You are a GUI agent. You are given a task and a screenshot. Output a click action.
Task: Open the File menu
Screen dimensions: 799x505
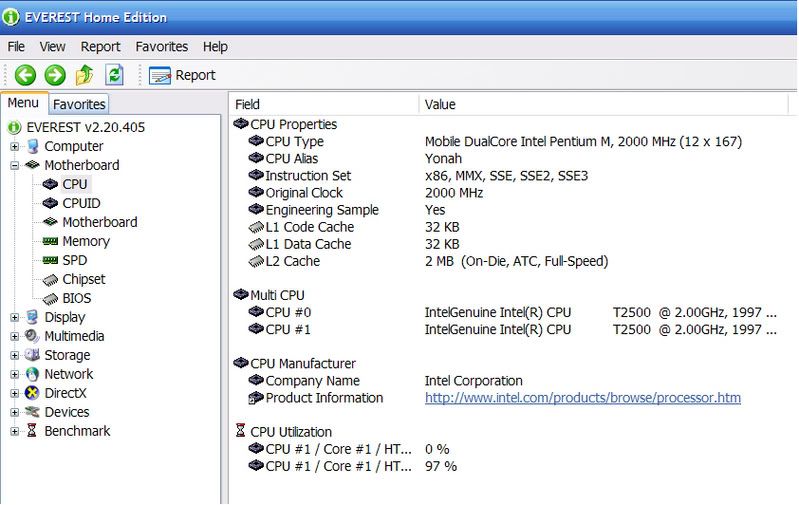(x=16, y=47)
